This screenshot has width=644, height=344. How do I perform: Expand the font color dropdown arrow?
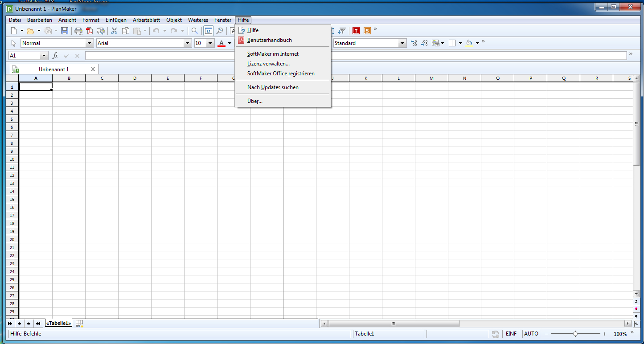(230, 43)
